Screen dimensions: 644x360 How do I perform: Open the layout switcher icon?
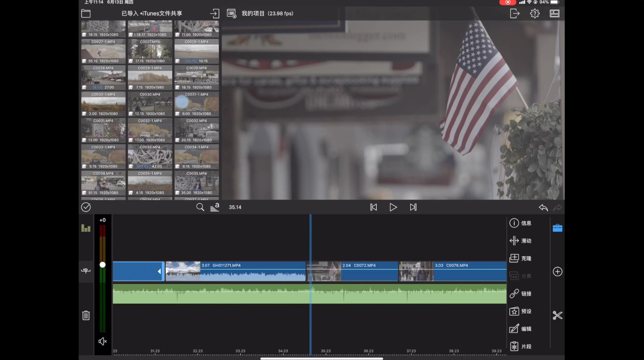tap(554, 14)
